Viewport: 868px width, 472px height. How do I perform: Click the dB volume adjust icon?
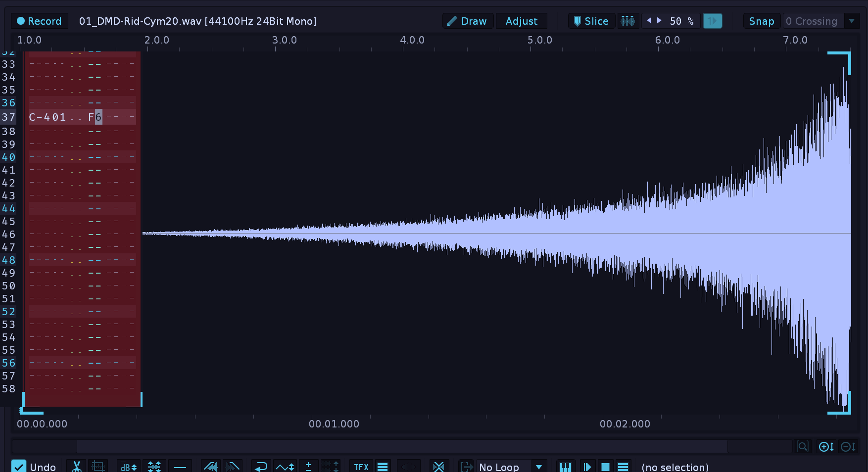(x=129, y=467)
